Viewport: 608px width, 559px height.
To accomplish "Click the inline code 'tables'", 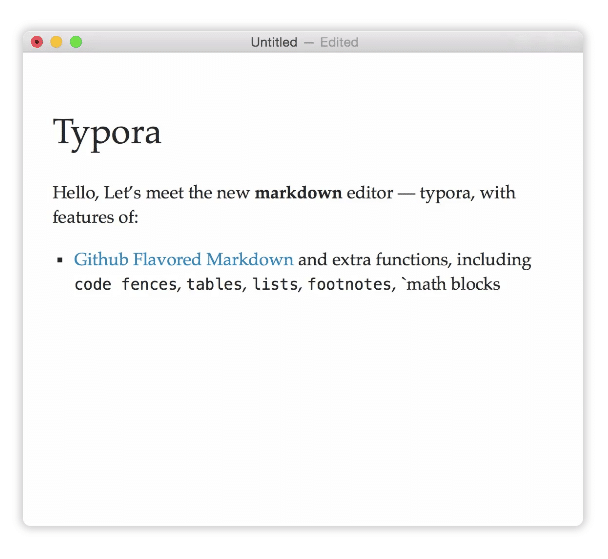I will point(214,284).
